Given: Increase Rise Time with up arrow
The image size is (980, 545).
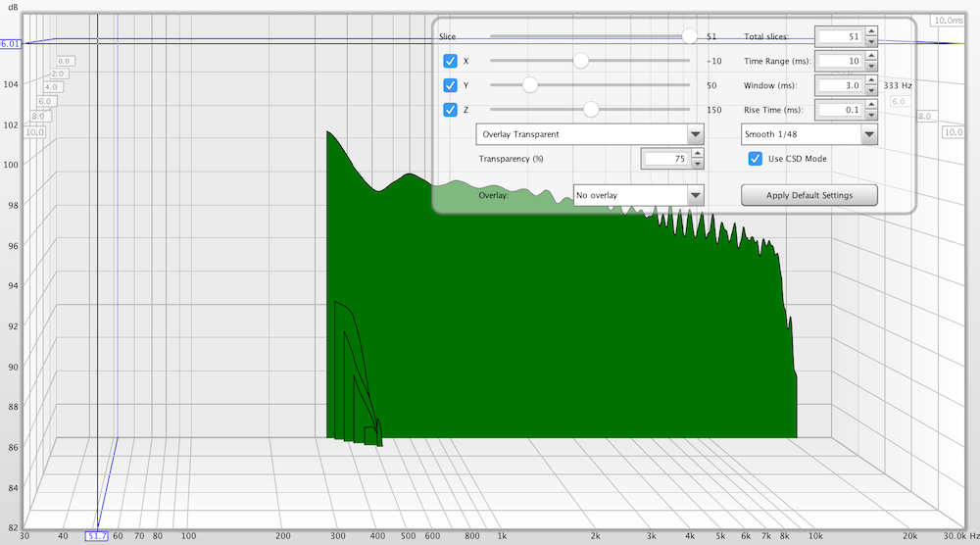Looking at the screenshot, I should click(871, 105).
